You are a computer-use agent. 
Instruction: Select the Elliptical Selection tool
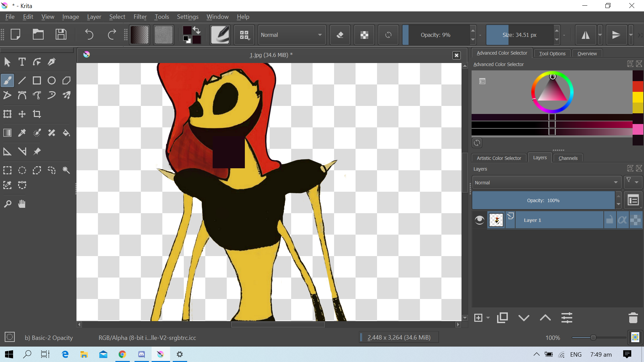click(x=22, y=170)
